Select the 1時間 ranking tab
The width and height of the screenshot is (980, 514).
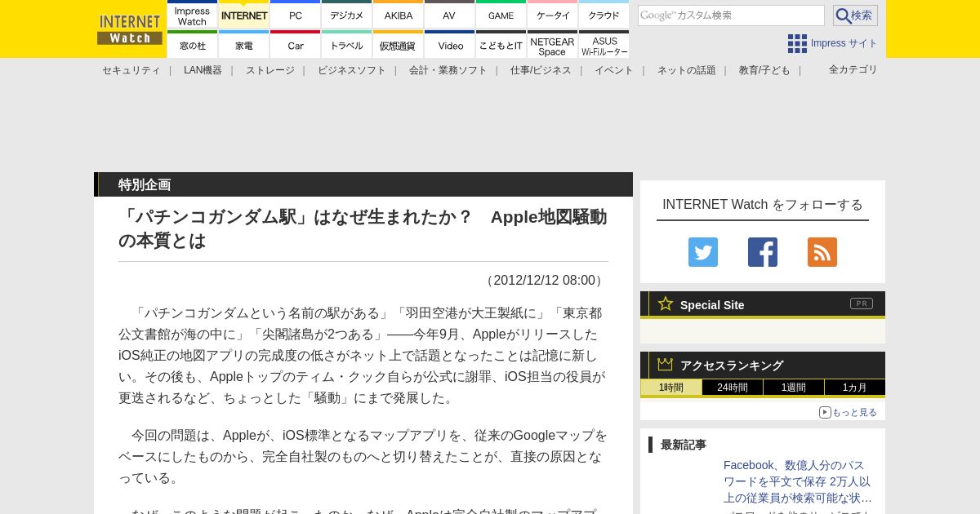pos(671,388)
